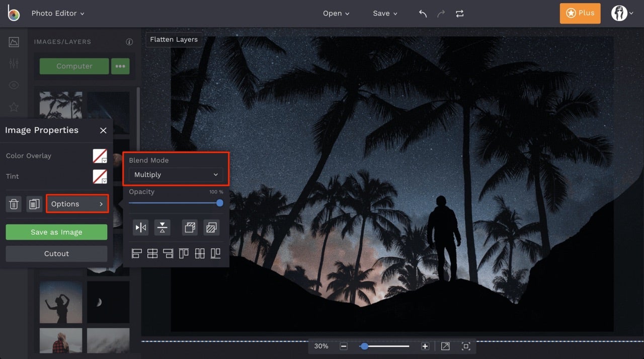Screen dimensions: 644x359
Task: Enable the Color Overlay toggle
Action: tap(99, 157)
